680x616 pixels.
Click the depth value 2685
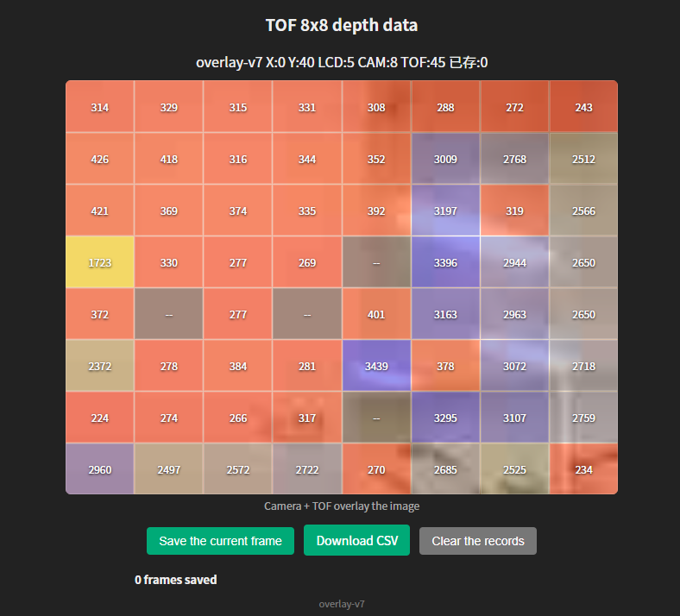click(445, 469)
